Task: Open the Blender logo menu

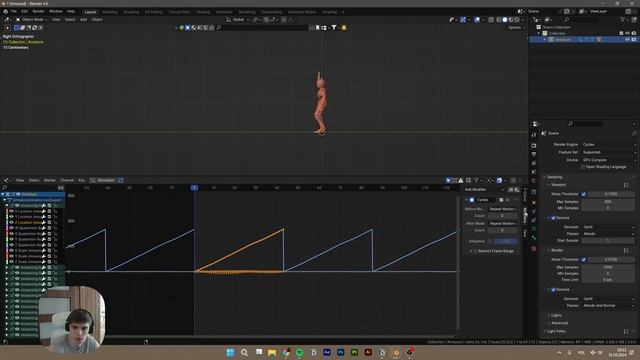Action: point(5,11)
